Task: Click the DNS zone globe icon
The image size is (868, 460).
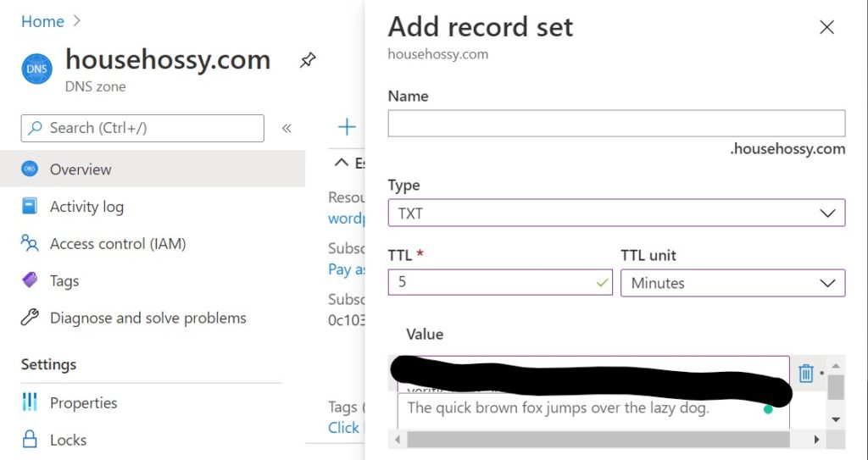Action: point(37,69)
